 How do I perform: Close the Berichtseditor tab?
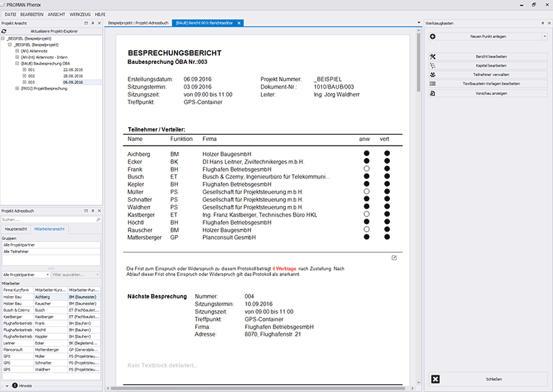point(239,23)
